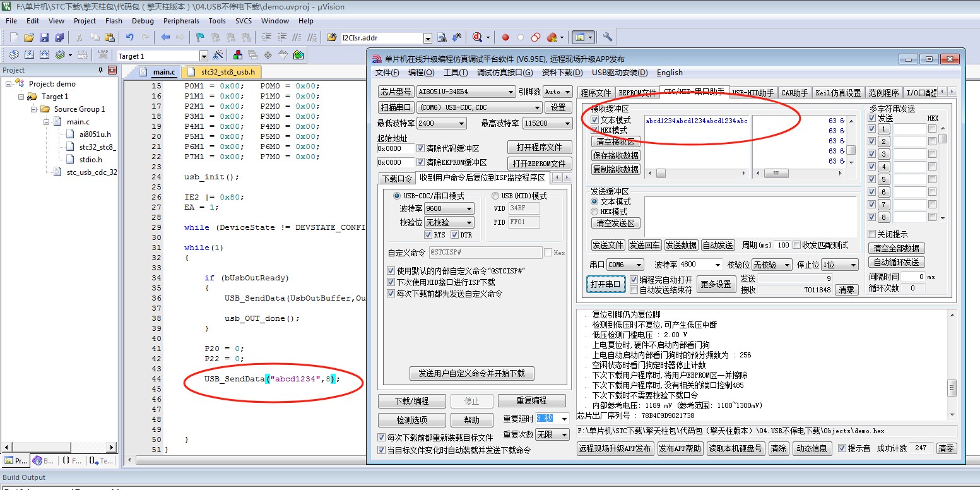
Task: Open Options for Target magic wand icon
Action: point(218,55)
